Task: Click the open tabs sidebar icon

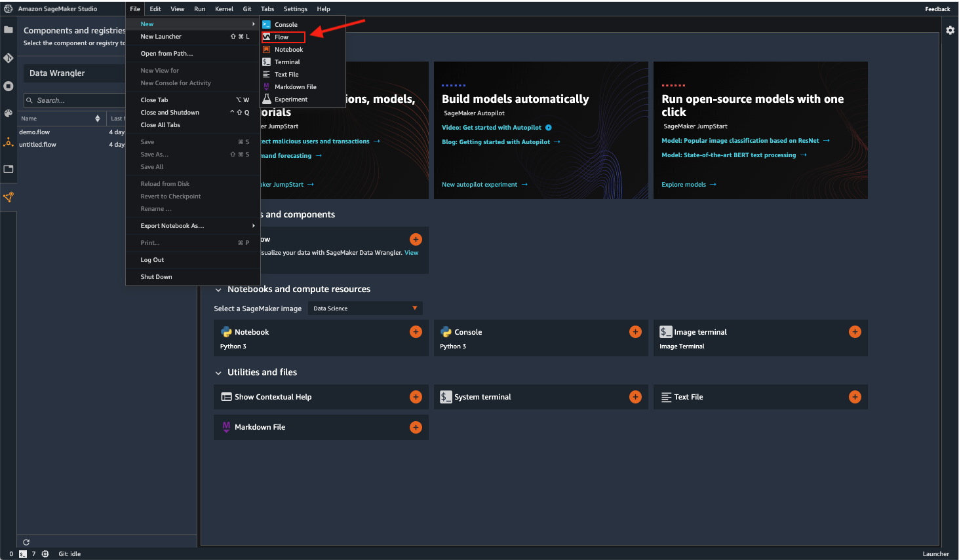Action: tap(9, 169)
